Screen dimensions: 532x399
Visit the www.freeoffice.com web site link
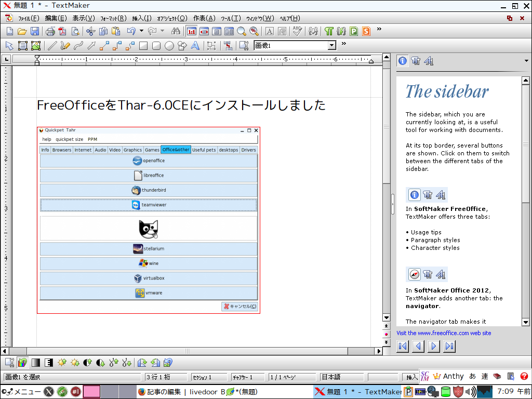coord(444,333)
